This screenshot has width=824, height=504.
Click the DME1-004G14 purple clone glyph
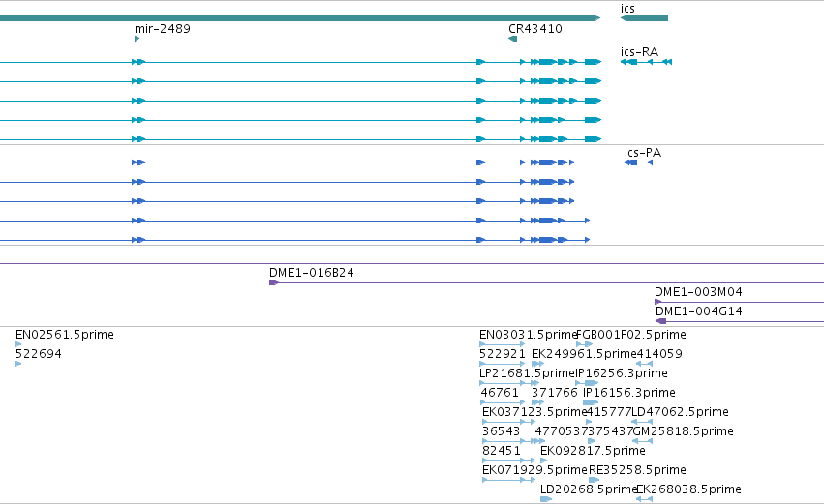point(740,321)
